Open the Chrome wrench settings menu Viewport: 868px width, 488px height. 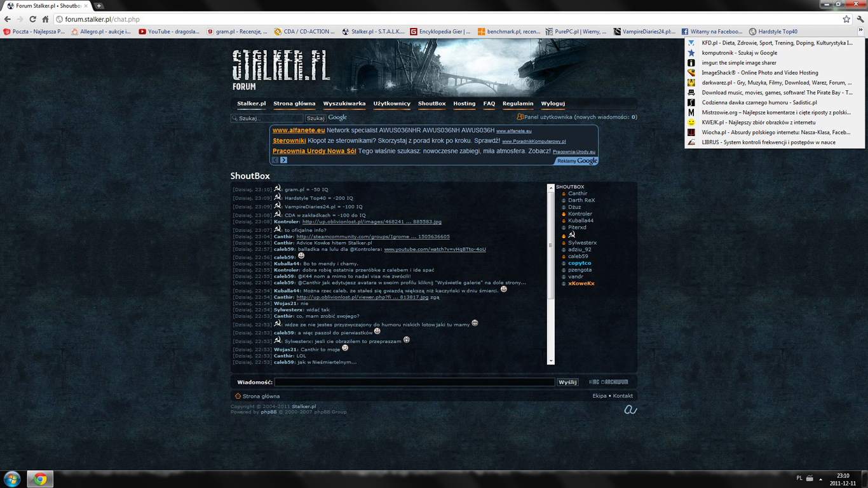(860, 19)
